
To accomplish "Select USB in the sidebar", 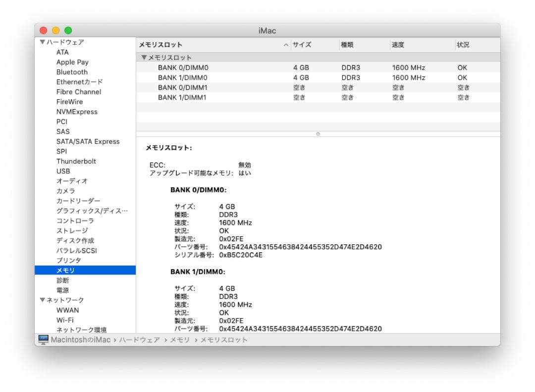I will coord(63,171).
